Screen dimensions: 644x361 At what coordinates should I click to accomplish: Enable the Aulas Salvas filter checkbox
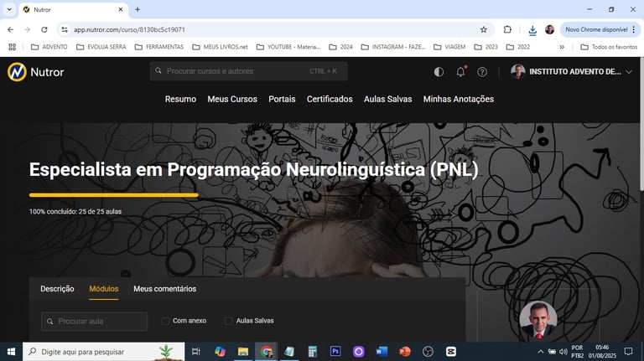(x=228, y=321)
